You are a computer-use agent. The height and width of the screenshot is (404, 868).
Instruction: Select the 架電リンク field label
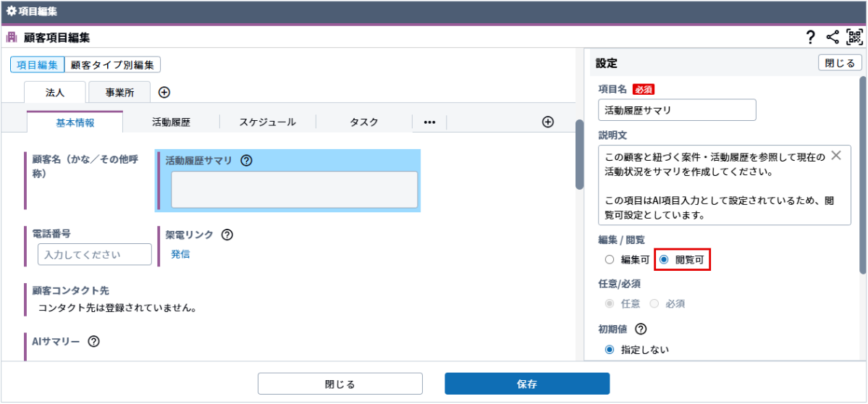pyautogui.click(x=190, y=235)
